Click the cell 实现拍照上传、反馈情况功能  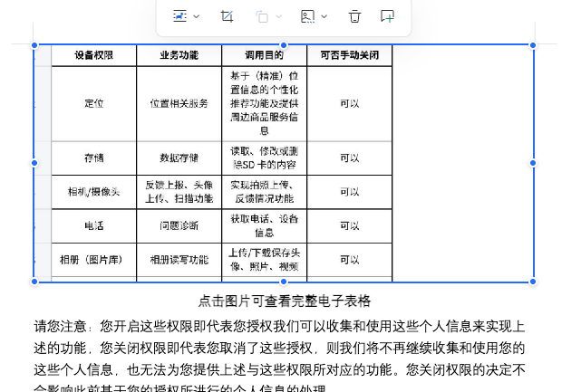(264, 192)
